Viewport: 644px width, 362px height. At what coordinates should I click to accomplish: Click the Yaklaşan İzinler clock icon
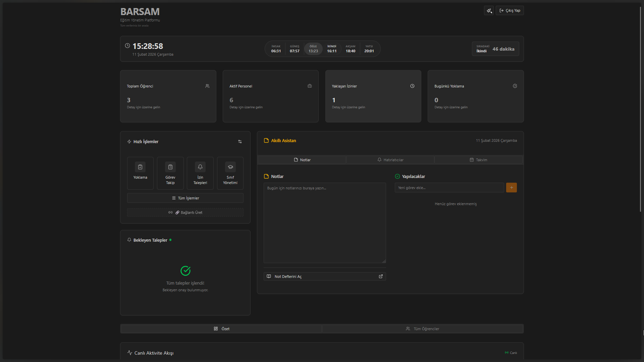click(x=412, y=86)
